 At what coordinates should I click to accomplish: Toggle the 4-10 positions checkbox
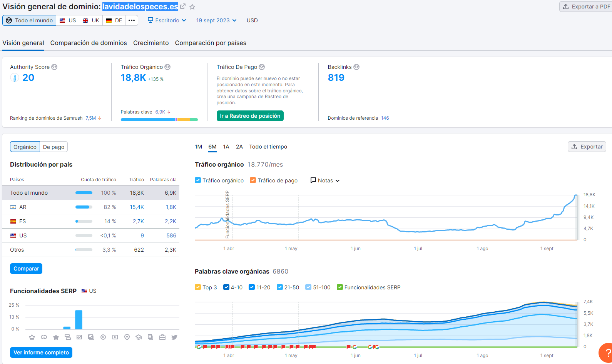tap(226, 287)
